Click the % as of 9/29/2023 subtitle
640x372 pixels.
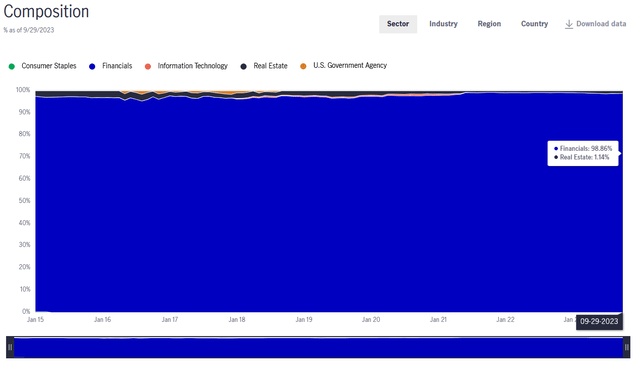[x=29, y=30]
